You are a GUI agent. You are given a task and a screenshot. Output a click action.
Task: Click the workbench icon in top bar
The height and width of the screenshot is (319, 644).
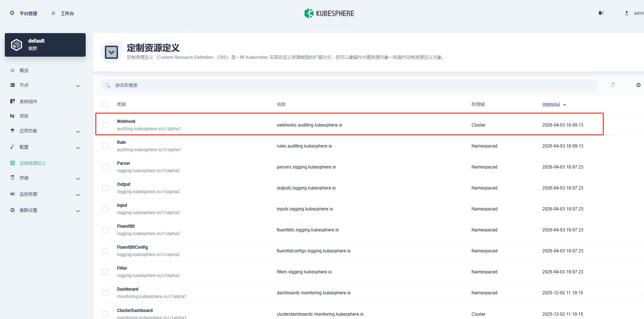[53, 13]
